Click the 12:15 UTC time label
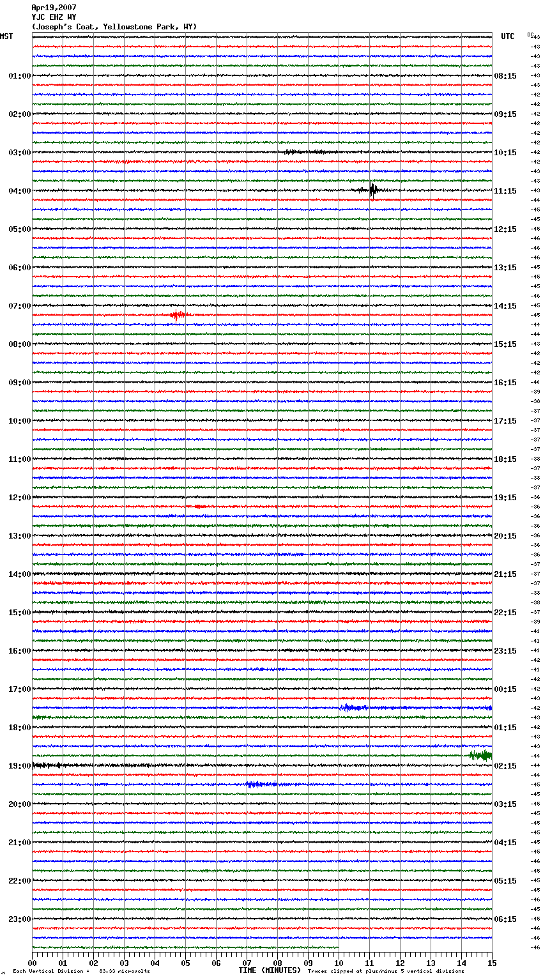Screen dimensions: 543x980 (x=505, y=229)
